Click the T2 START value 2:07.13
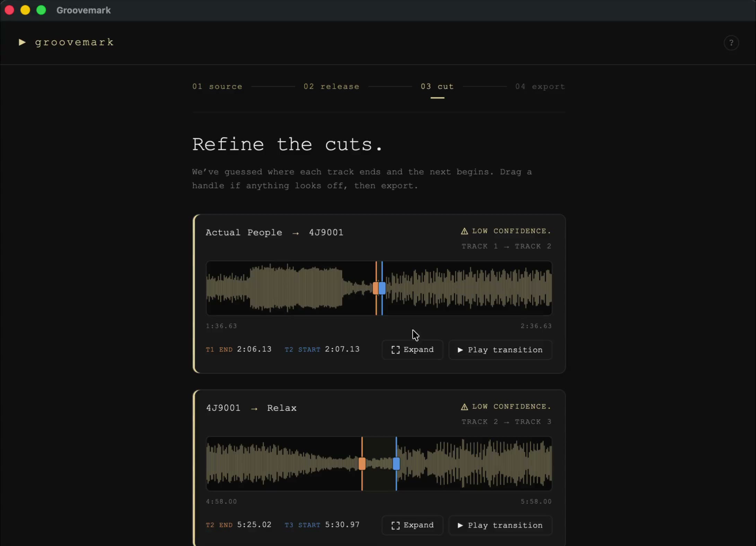The height and width of the screenshot is (546, 756). click(x=342, y=349)
